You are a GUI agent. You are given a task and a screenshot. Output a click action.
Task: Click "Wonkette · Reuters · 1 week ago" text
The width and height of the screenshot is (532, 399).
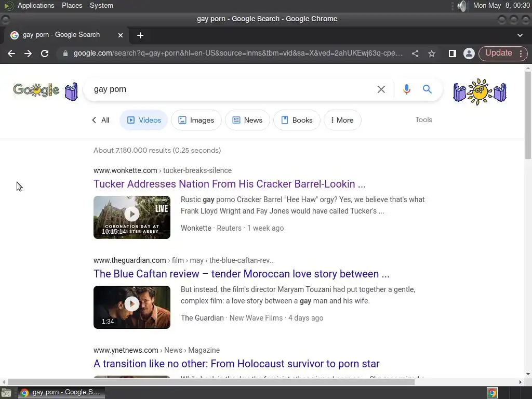tap(232, 228)
